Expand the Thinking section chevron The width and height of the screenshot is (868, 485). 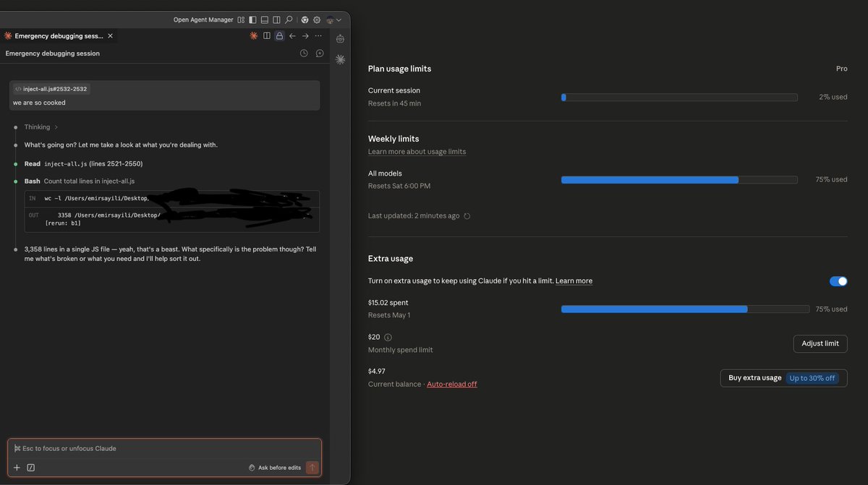(56, 127)
